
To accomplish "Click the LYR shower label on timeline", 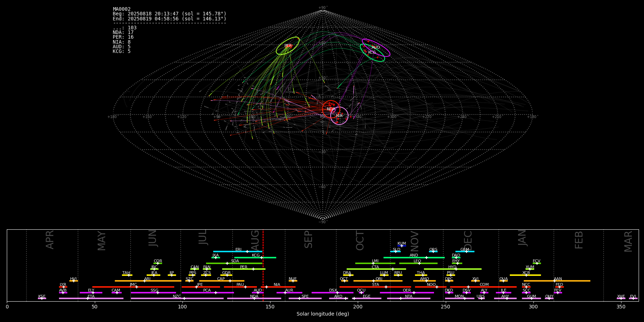I will pos(63,285).
